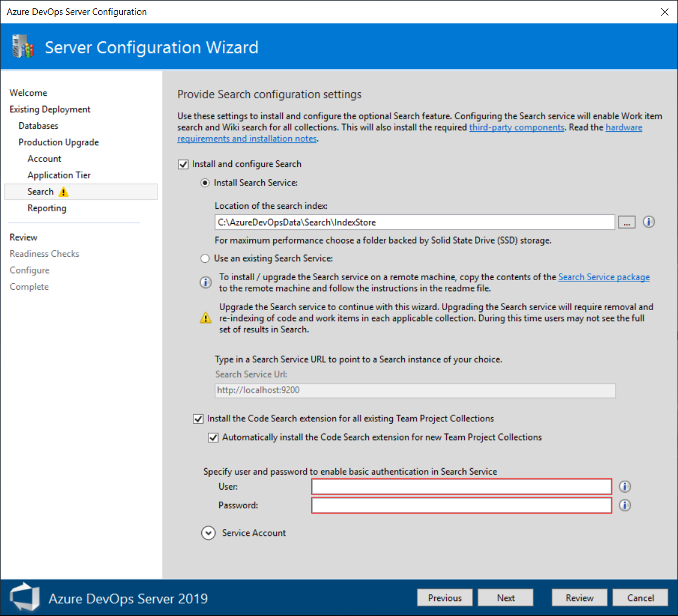Click the Azure DevOps Server 2019 logo
The image size is (678, 616).
(x=25, y=597)
